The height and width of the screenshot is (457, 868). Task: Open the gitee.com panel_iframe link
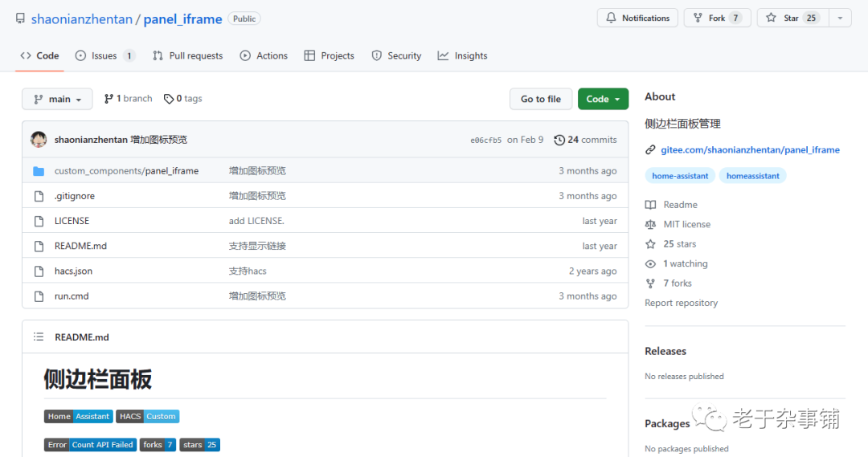tap(750, 150)
